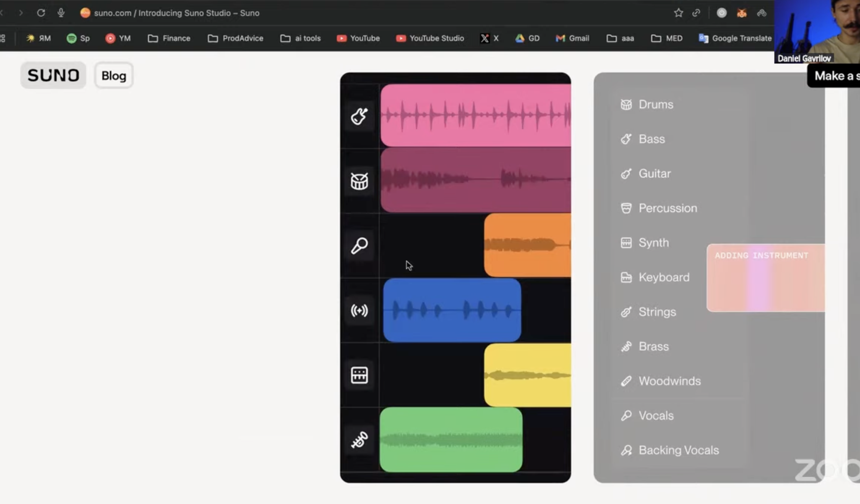The width and height of the screenshot is (860, 504).
Task: Click the drum track icon
Action: [x=359, y=181]
